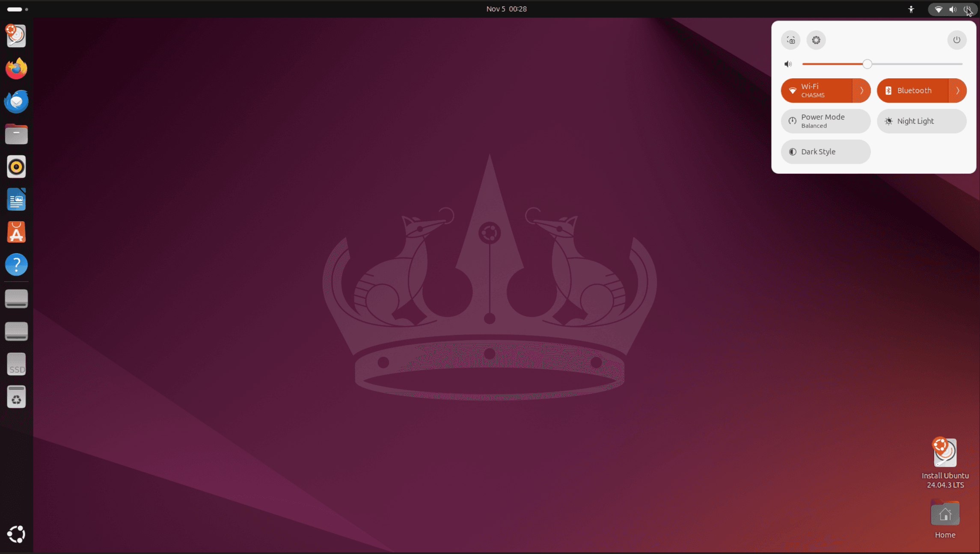The width and height of the screenshot is (980, 554).
Task: Open the clock and calendar menu
Action: (506, 9)
